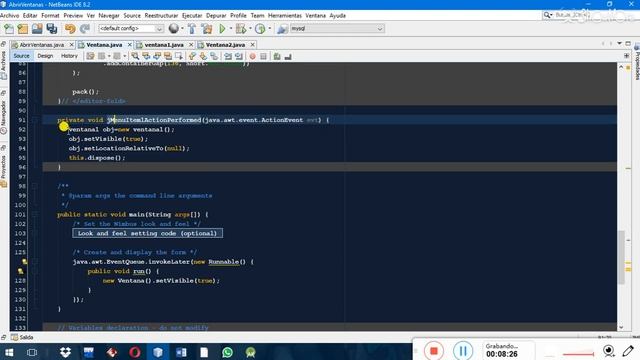Stop macro recording button
Image resolution: width=640 pixels, height=360 pixels.
pos(263,56)
